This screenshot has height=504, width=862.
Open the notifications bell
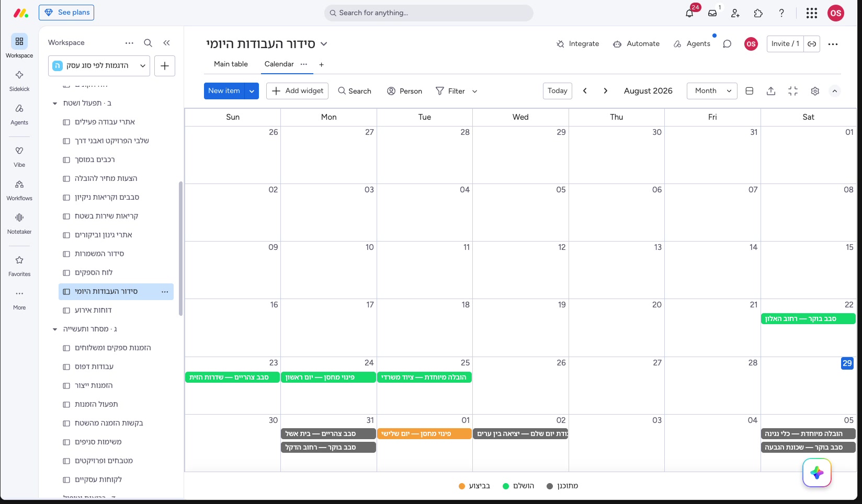(689, 13)
